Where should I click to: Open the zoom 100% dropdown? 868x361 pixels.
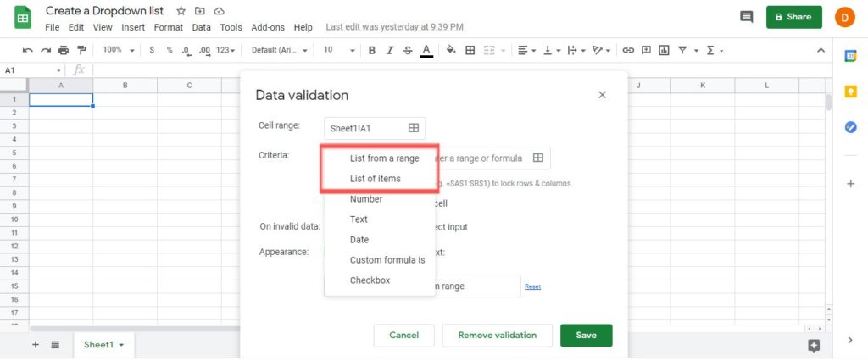(x=119, y=50)
